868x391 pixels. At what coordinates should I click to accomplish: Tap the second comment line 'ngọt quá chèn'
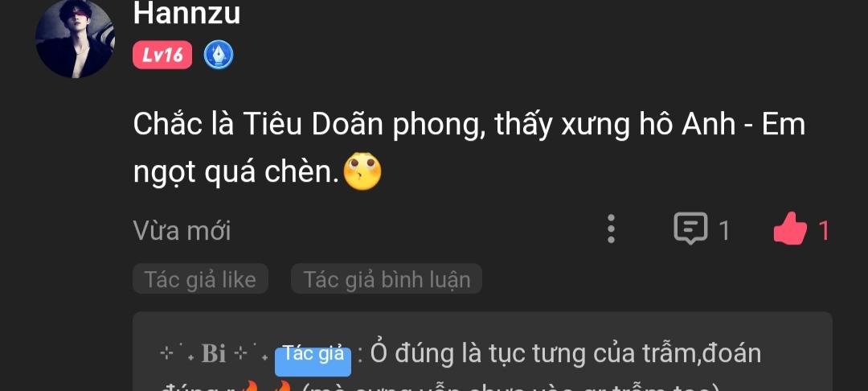coord(235,173)
